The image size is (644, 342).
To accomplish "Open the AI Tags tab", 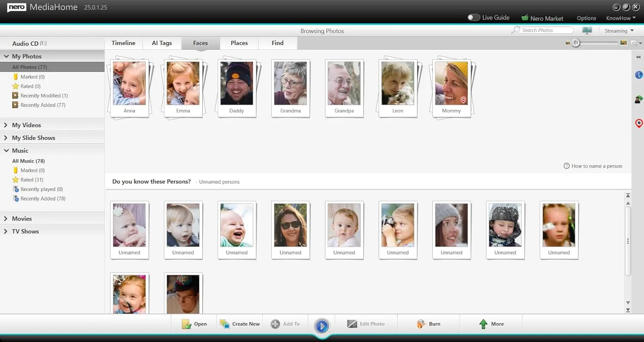I will pos(162,43).
